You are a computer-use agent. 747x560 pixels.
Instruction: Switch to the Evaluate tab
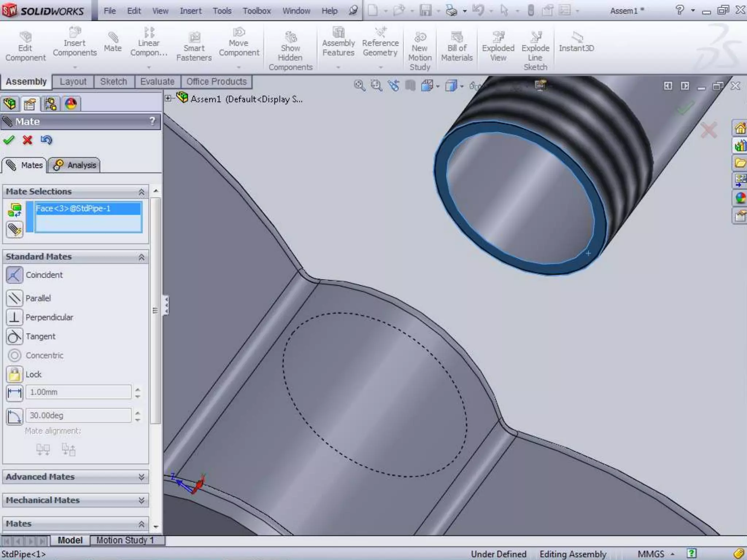click(157, 82)
